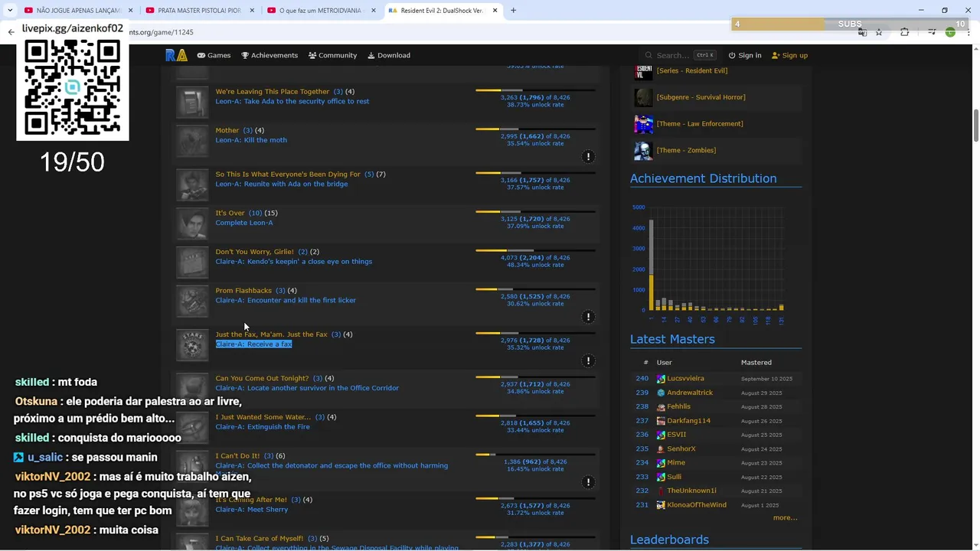Click the text 'Claire-A: Meet Sherry'
980x551 pixels.
tap(252, 510)
